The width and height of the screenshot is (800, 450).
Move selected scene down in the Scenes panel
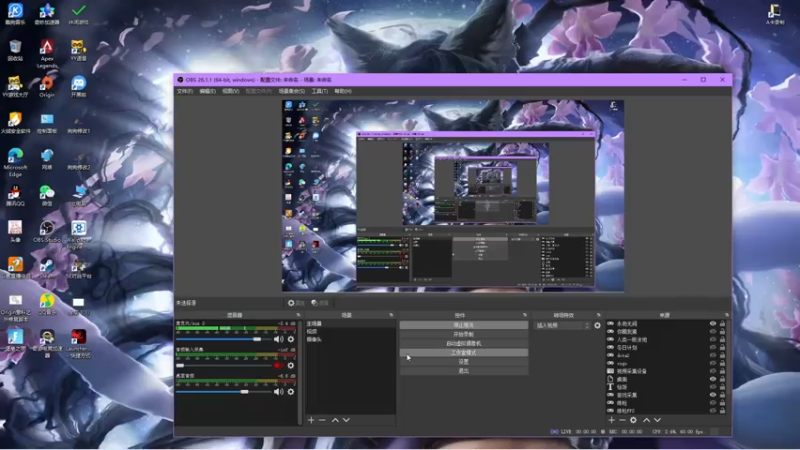[x=346, y=420]
